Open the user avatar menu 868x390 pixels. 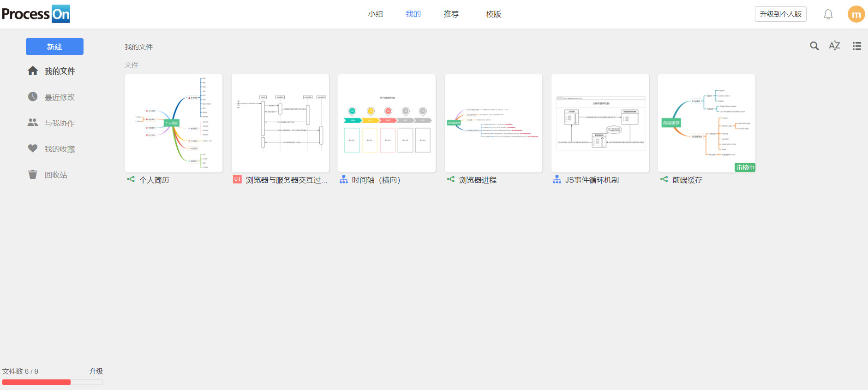[856, 14]
